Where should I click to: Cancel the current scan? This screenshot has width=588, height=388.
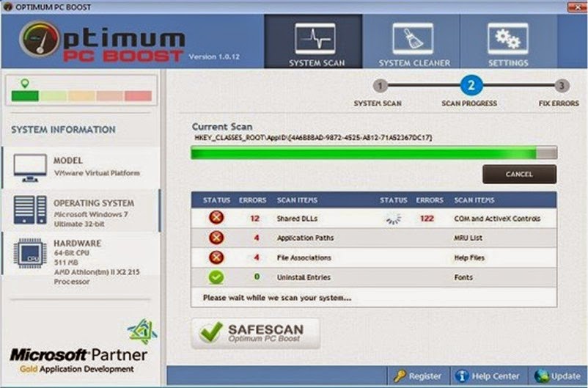519,174
